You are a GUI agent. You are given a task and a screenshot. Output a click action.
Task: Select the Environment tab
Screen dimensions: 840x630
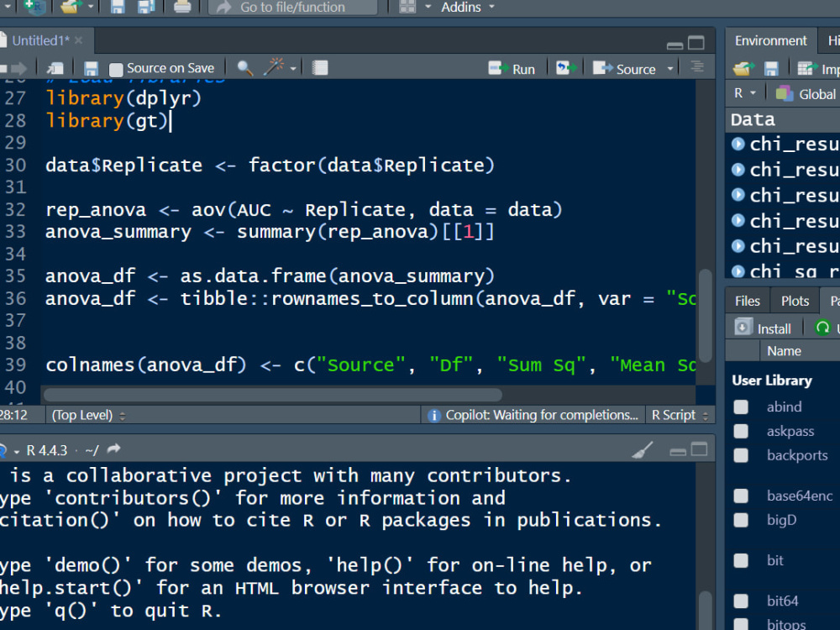click(770, 40)
